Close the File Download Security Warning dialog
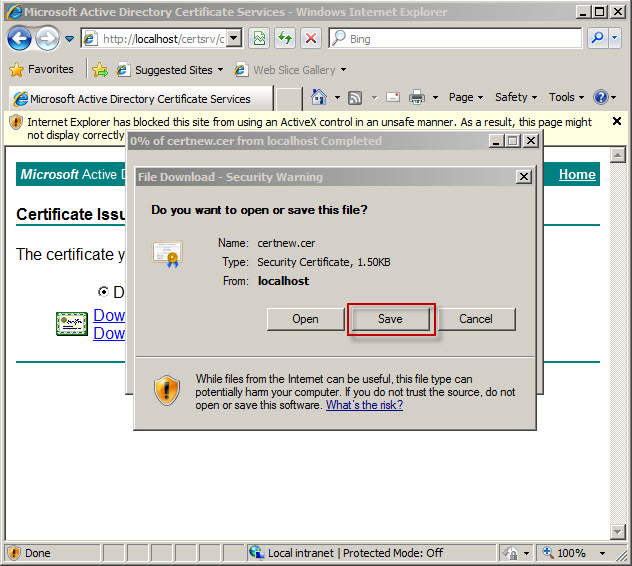 (x=524, y=177)
